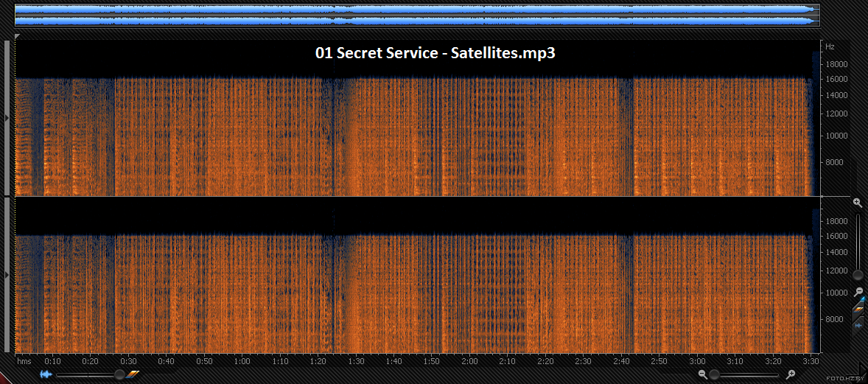Screen dimensions: 868x384
Task: Click the top channel's gray side bar
Action: tap(7, 118)
